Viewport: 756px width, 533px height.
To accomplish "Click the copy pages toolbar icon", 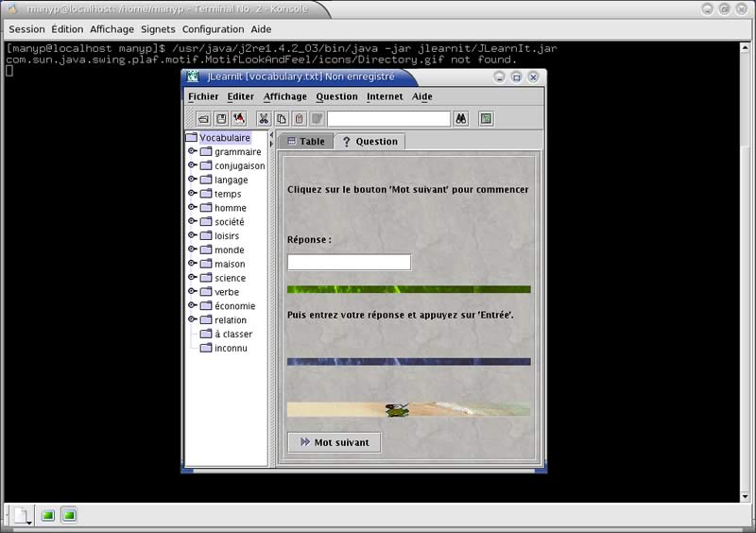I will pyautogui.click(x=282, y=119).
